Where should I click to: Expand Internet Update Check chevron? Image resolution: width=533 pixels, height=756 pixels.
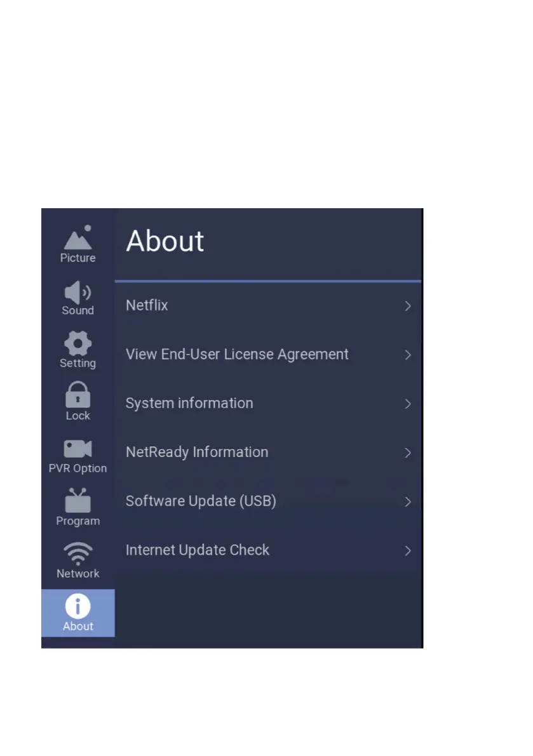tap(408, 550)
